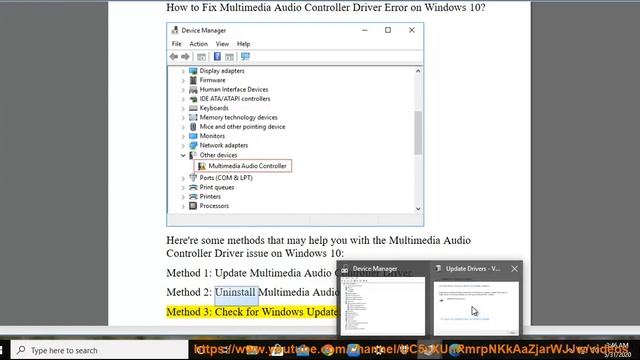This screenshot has width=640, height=360.
Task: Select the Ports (COM & LPT) icon
Action: pos(193,178)
